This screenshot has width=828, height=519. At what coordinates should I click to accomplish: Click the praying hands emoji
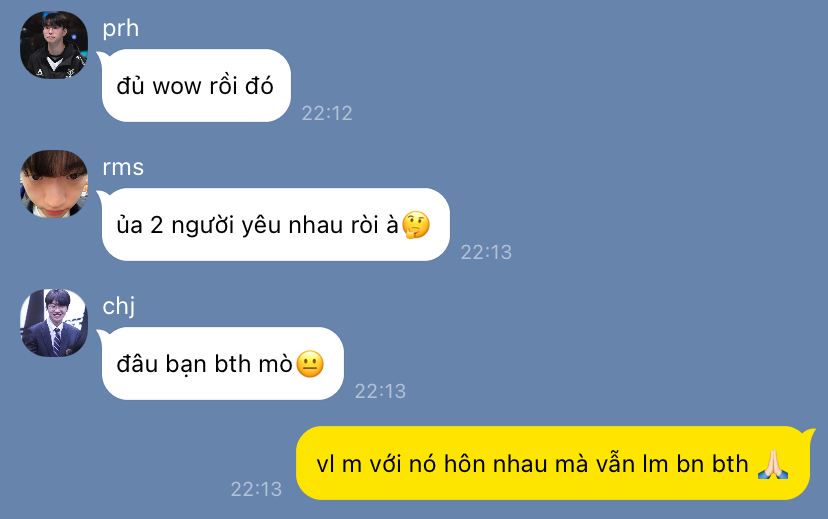773,464
